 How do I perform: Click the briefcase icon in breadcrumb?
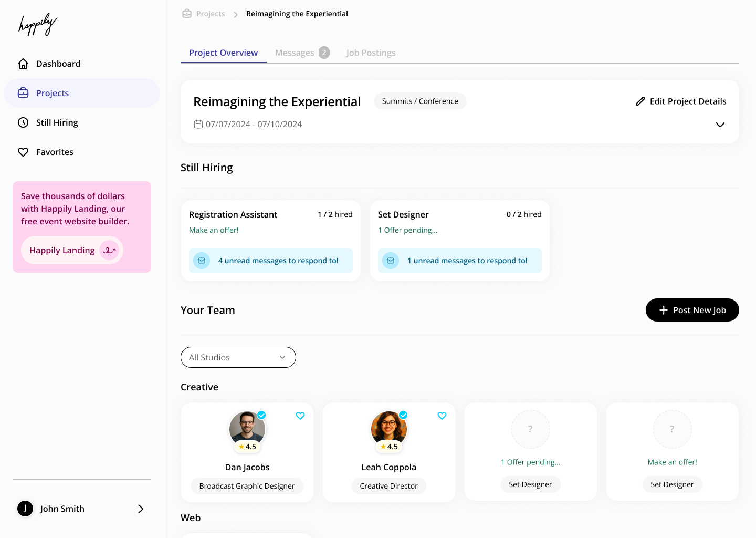coord(187,14)
